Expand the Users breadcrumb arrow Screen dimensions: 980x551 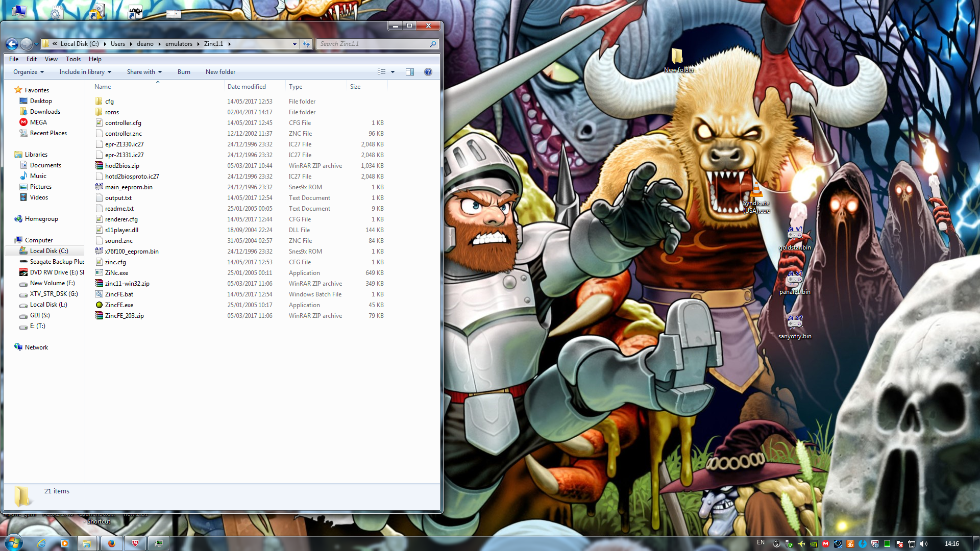click(x=131, y=44)
